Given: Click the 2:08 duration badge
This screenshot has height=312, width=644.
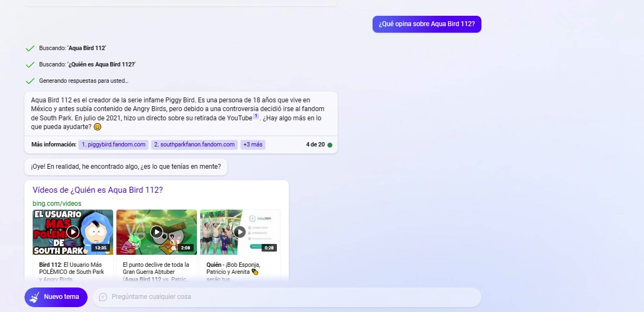Looking at the screenshot, I should (185, 248).
